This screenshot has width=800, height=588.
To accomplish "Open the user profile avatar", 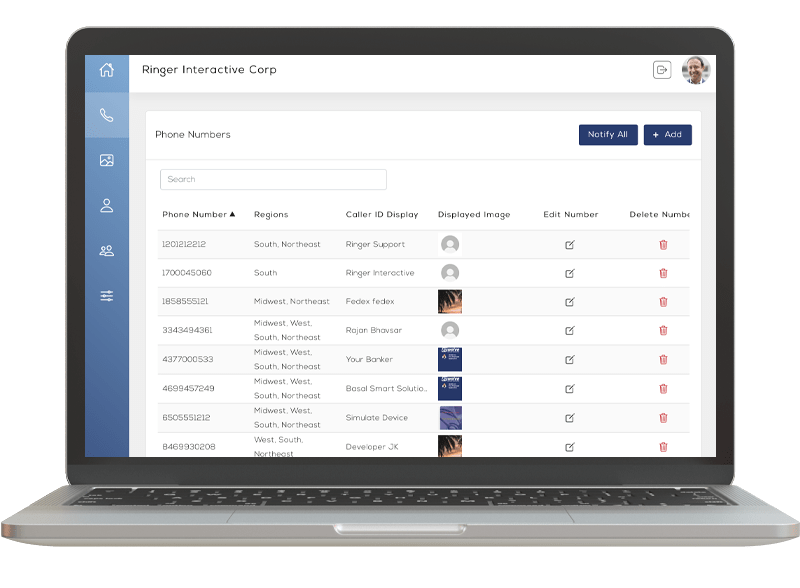I will click(696, 70).
